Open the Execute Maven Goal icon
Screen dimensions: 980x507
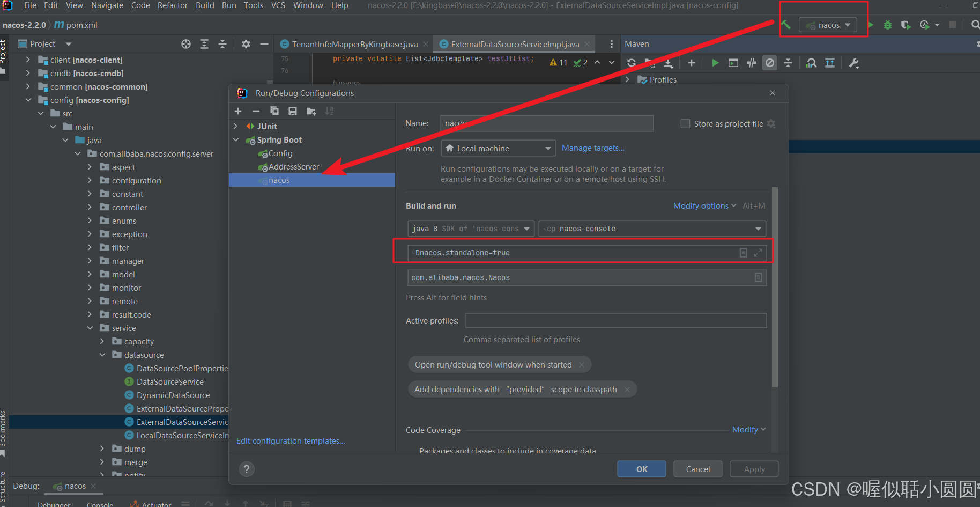pyautogui.click(x=733, y=63)
